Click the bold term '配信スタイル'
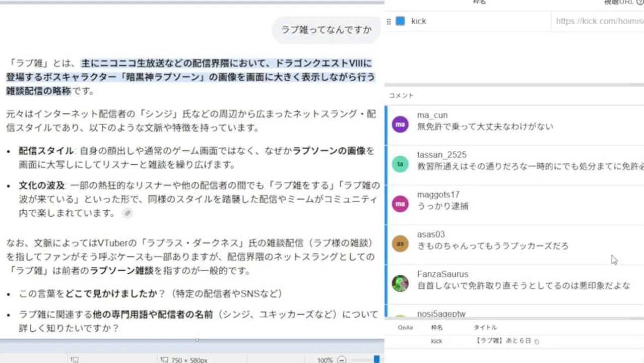The width and height of the screenshot is (644, 363). tap(46, 151)
